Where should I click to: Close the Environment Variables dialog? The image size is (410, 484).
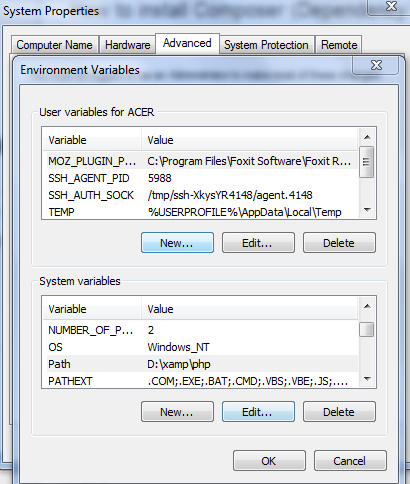pos(376,65)
